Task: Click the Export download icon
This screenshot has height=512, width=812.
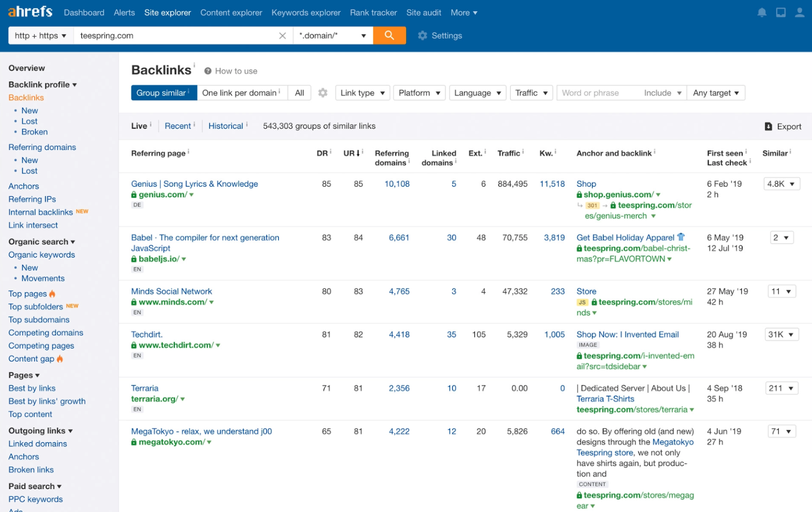Action: (768, 126)
